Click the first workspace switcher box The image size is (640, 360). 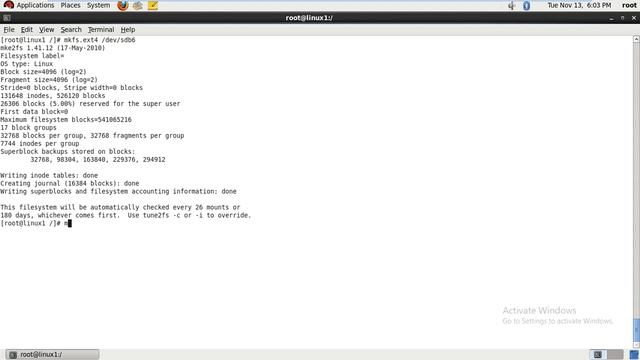click(598, 354)
